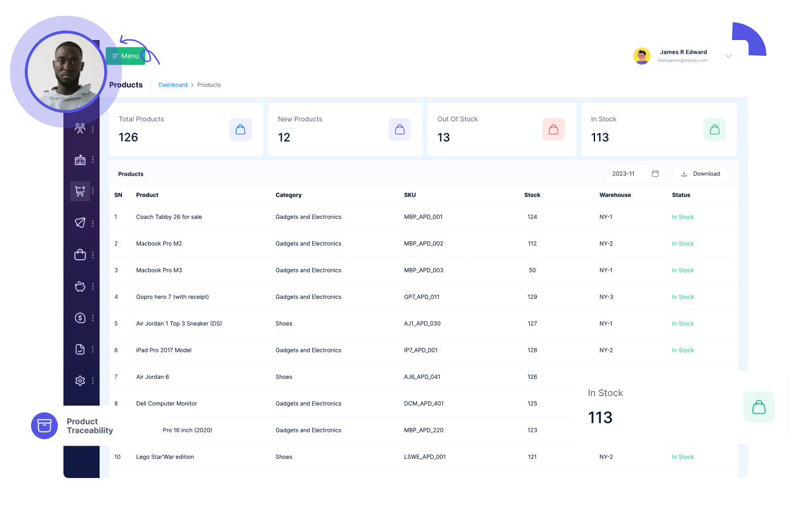Click In Stock status for iPad Pro row
Image resolution: width=812 pixels, height=518 pixels.
[x=683, y=350]
